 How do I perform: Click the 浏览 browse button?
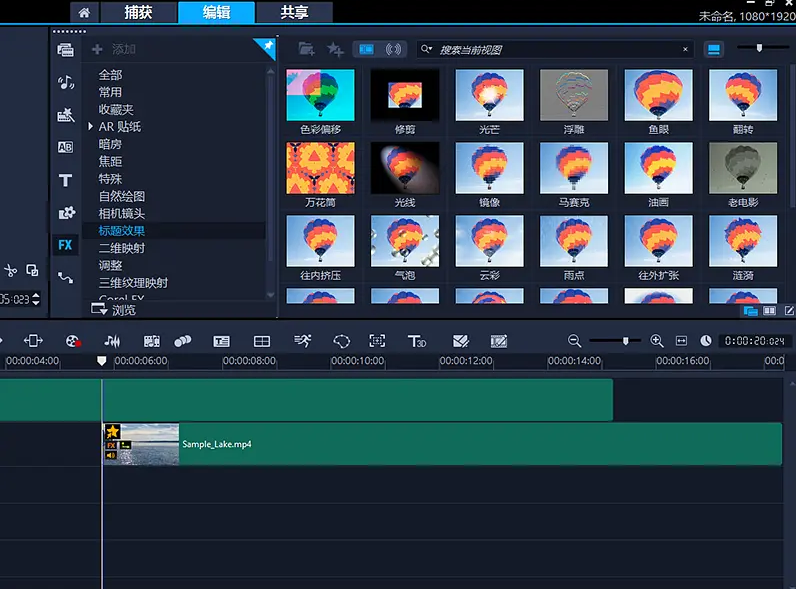(113, 309)
